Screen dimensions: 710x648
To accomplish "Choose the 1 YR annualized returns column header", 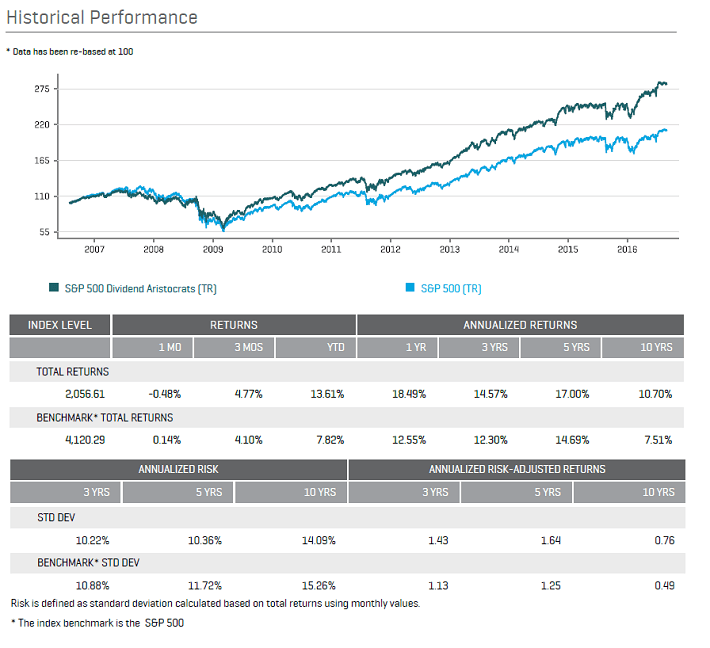I will tap(398, 348).
